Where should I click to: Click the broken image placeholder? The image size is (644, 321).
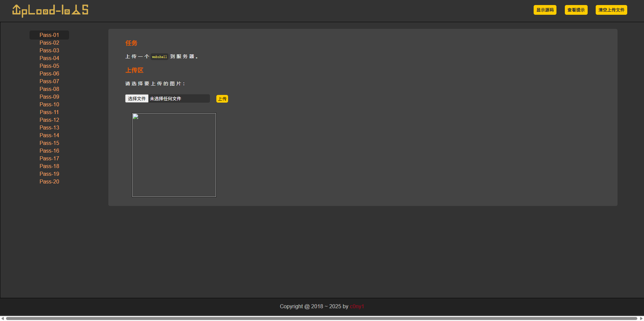(x=174, y=155)
